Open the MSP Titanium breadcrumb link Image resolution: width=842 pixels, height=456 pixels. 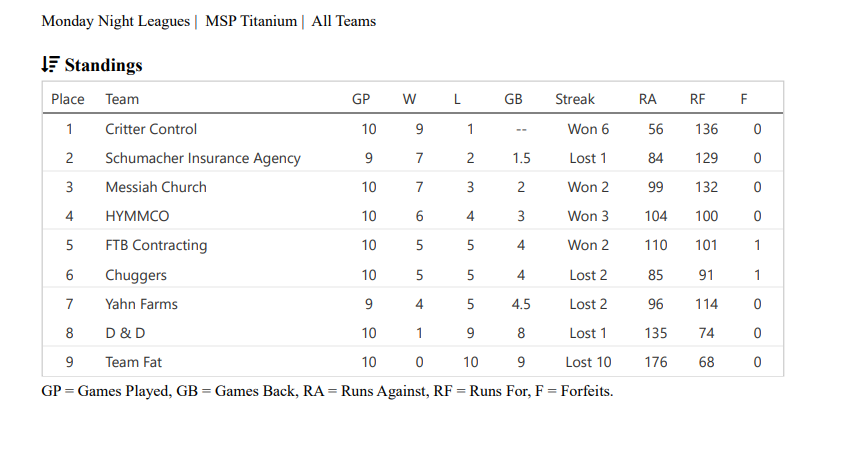pos(251,21)
